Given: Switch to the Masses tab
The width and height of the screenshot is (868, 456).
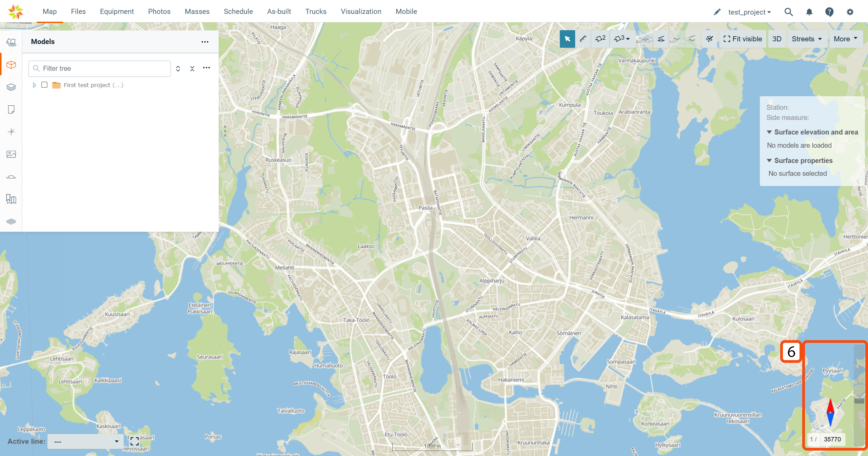Looking at the screenshot, I should point(197,12).
